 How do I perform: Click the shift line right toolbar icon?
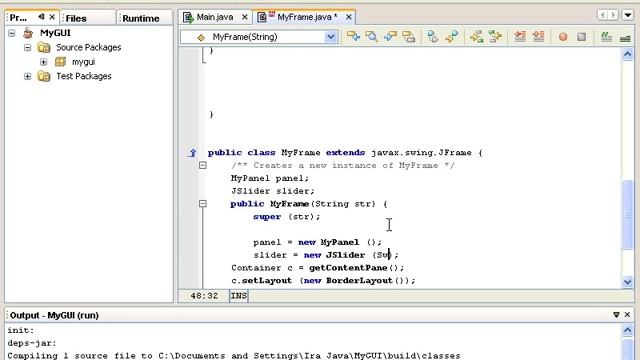click(538, 37)
